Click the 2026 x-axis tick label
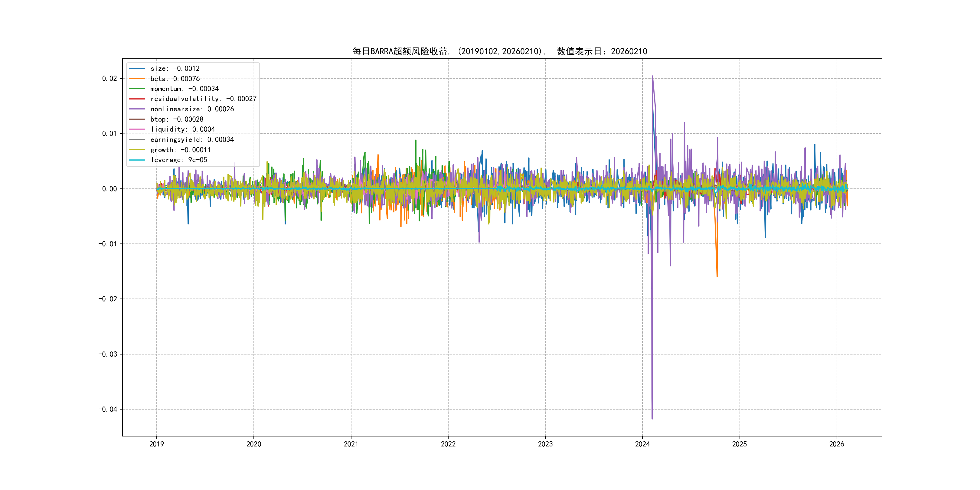This screenshot has width=980, height=490. point(837,444)
